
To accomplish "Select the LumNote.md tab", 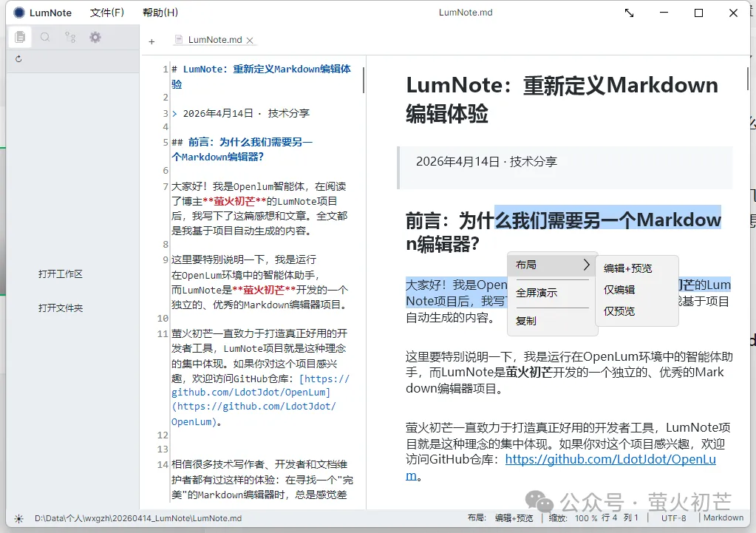I will [214, 40].
